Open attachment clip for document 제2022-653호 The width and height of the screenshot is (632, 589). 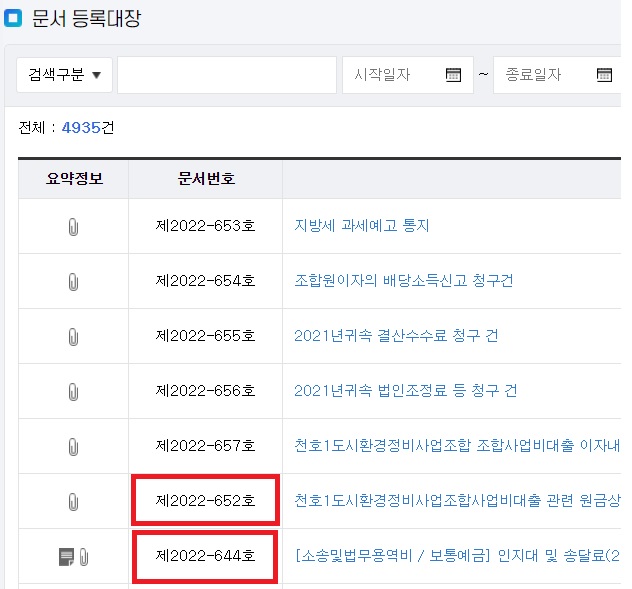click(73, 227)
